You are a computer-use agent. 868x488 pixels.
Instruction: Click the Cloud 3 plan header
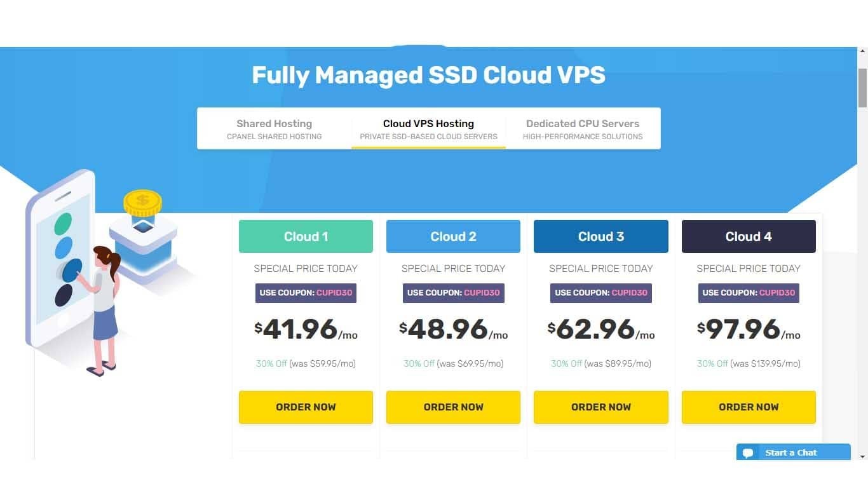pyautogui.click(x=601, y=236)
